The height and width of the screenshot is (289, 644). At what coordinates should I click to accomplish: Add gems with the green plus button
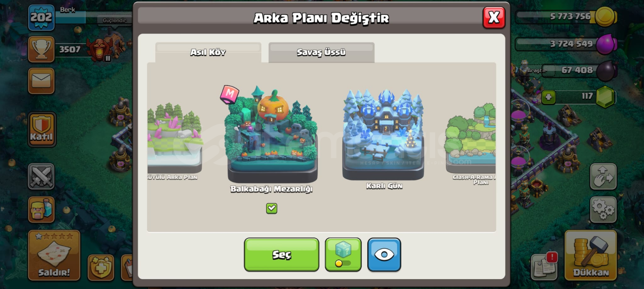click(548, 97)
